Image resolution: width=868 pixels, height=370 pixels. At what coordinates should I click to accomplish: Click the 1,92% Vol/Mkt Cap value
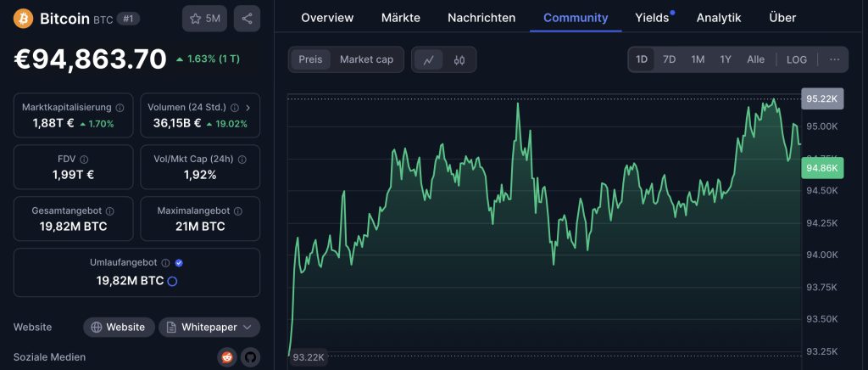point(200,175)
